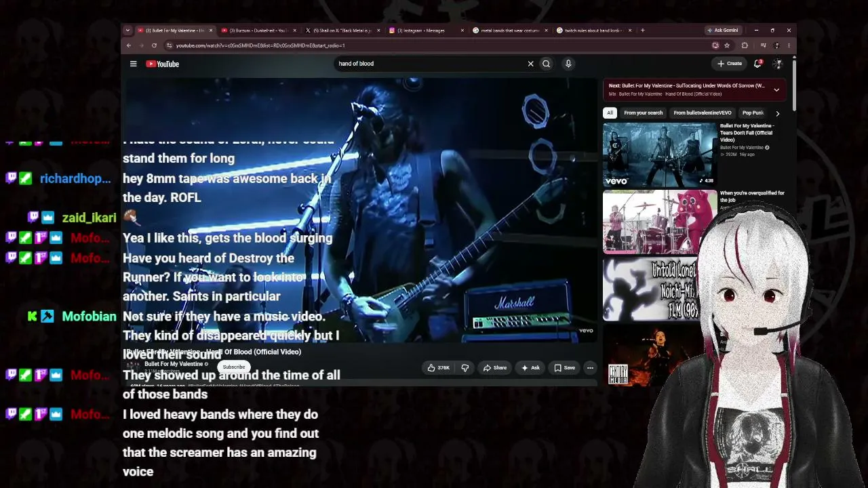The width and height of the screenshot is (868, 488).
Task: Open more actions three-dot menu below video
Action: click(590, 368)
